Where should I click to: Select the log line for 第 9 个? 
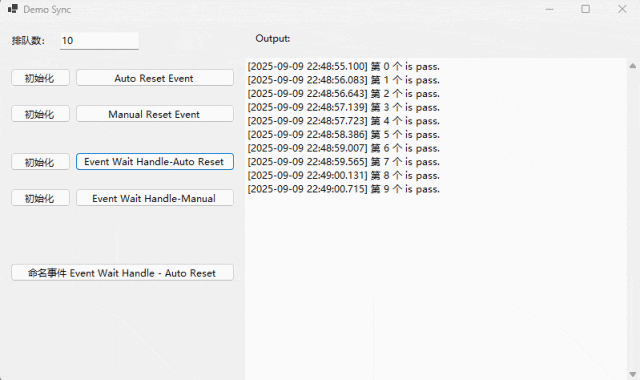coord(344,189)
